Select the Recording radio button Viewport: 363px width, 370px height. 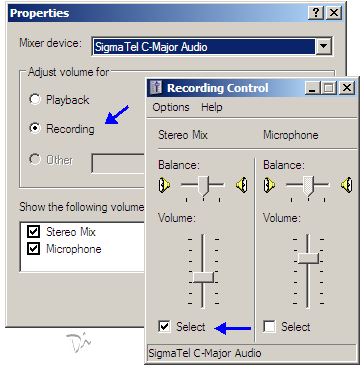pyautogui.click(x=35, y=128)
